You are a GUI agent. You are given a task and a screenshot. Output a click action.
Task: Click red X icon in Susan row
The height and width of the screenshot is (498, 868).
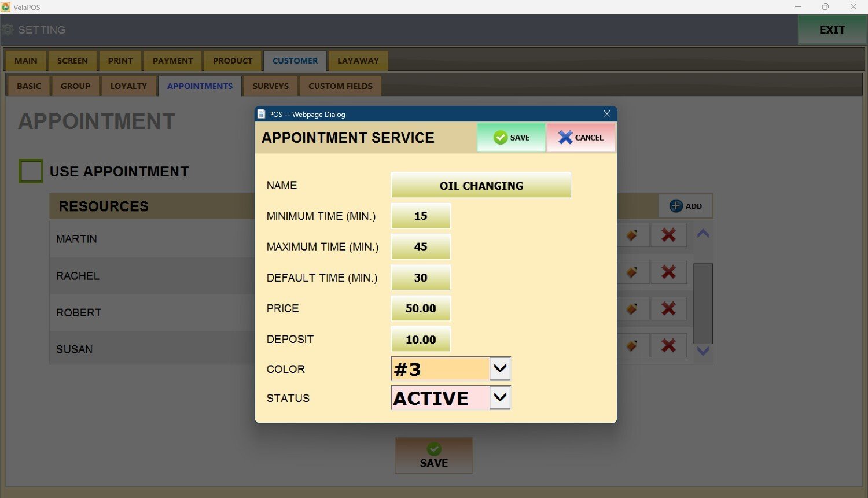pyautogui.click(x=668, y=346)
